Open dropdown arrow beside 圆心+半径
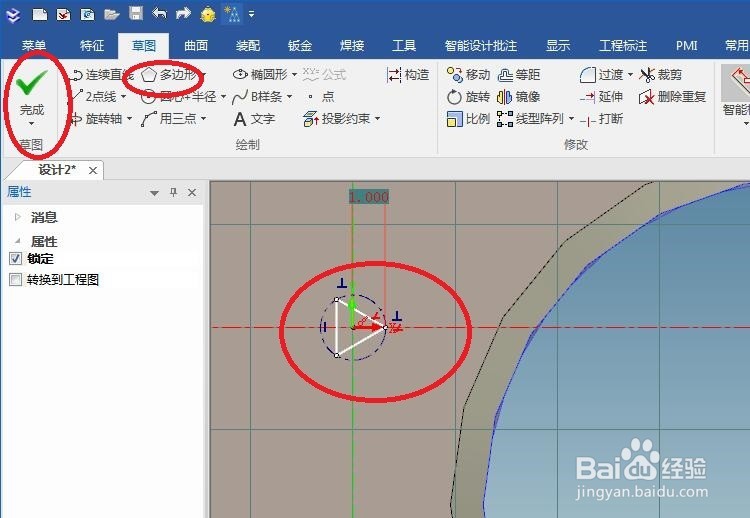This screenshot has height=518, width=750. 223,97
